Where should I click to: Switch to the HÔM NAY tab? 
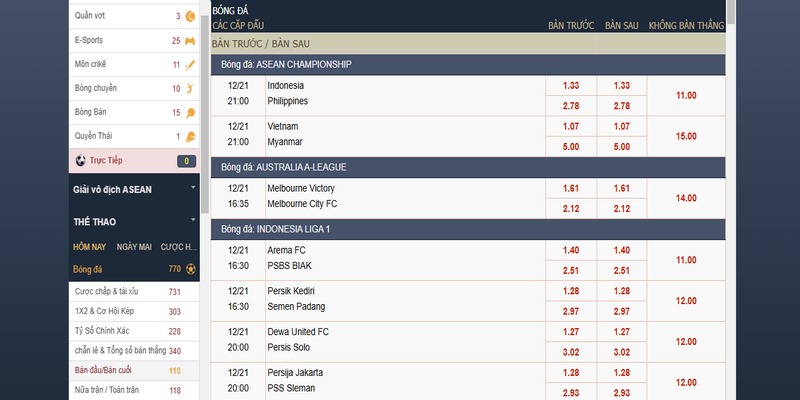(89, 246)
